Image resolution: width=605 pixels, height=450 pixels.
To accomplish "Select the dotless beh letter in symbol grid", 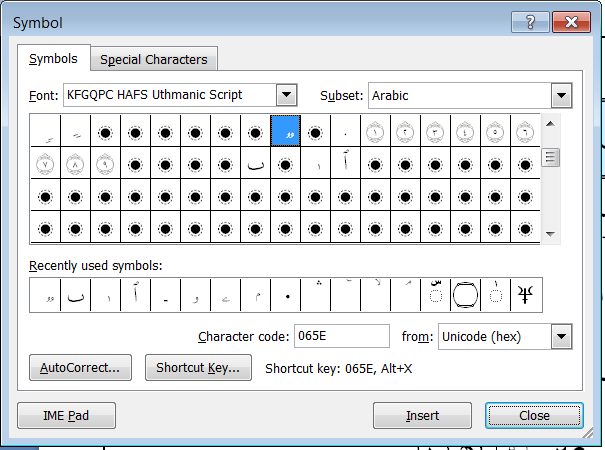I will coord(256,162).
